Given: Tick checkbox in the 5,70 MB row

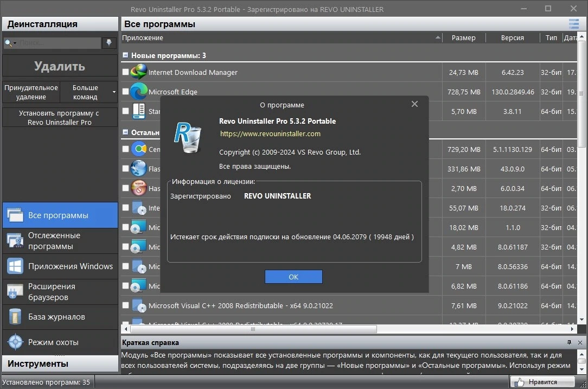Looking at the screenshot, I should tap(126, 111).
